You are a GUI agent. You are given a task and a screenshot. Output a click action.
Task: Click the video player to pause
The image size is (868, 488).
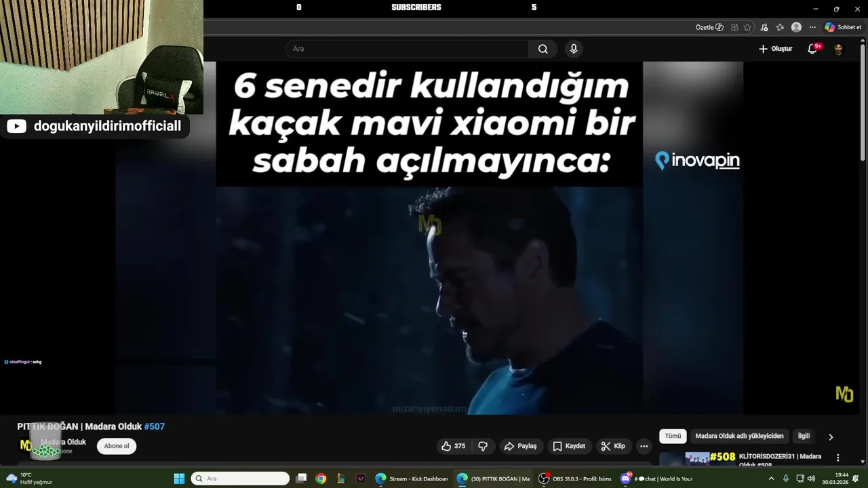[429, 237]
